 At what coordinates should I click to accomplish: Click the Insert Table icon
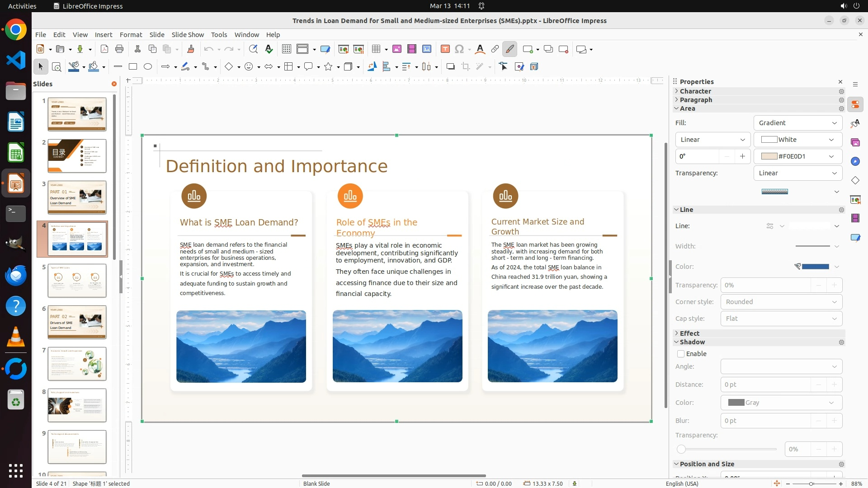tap(376, 49)
